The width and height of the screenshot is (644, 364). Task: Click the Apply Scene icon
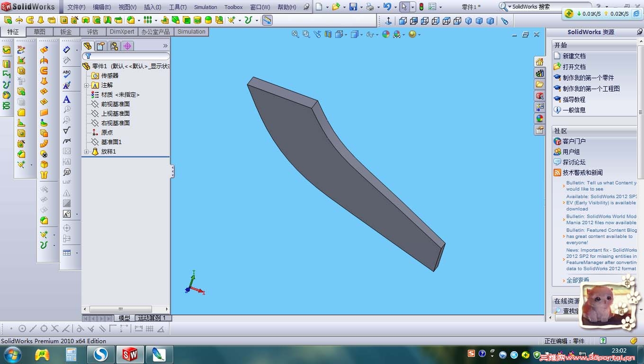click(x=397, y=34)
